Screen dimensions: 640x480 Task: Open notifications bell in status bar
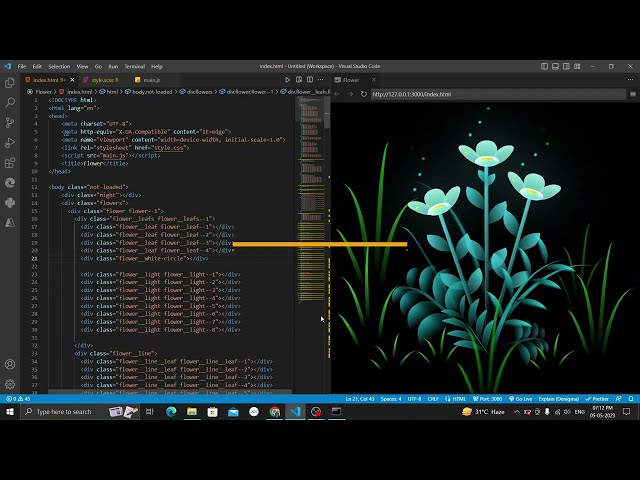click(x=631, y=399)
